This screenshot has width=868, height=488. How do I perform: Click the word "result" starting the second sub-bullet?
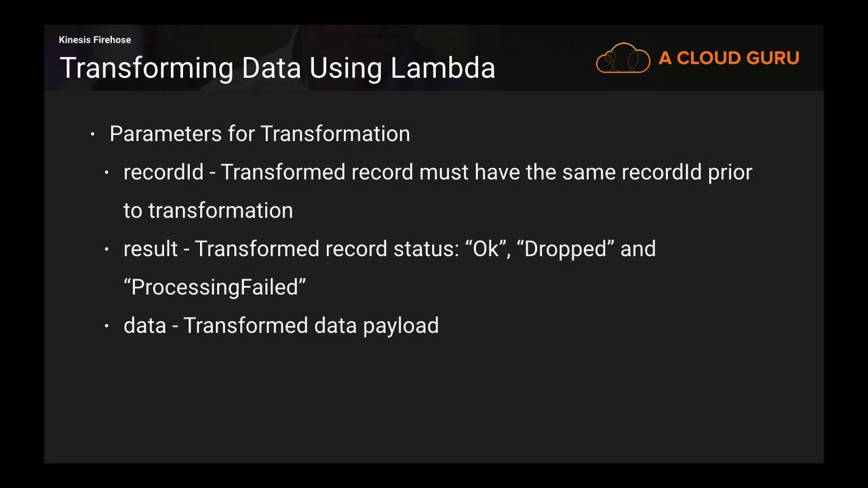[151, 249]
